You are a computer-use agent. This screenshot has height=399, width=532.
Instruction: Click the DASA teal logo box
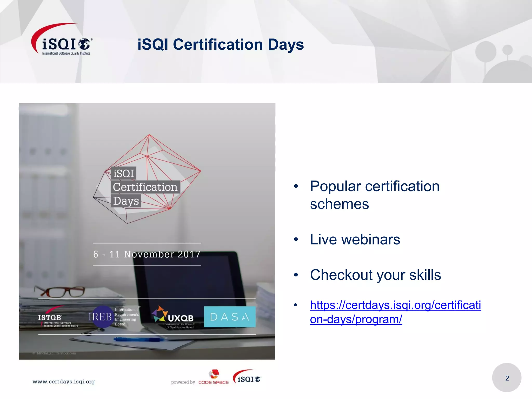pos(230,317)
